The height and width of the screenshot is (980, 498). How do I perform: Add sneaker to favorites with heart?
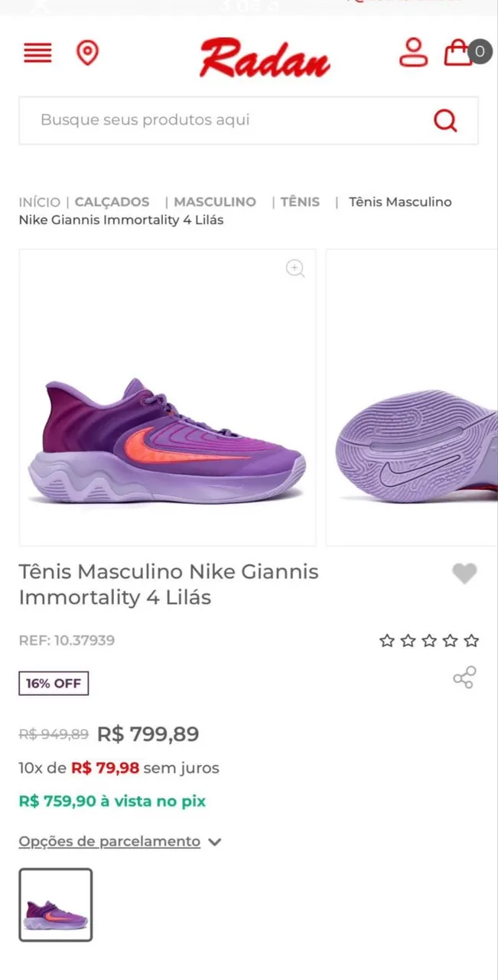pyautogui.click(x=464, y=573)
